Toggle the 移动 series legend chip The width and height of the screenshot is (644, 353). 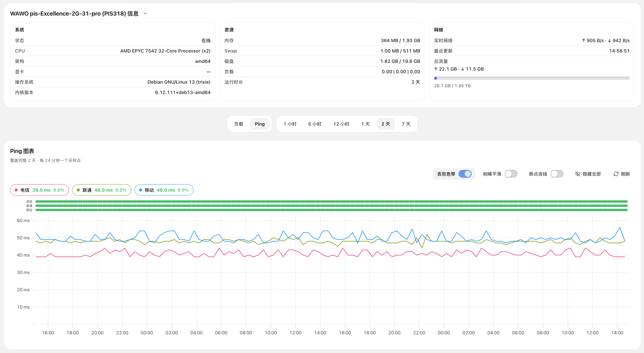pyautogui.click(x=164, y=190)
